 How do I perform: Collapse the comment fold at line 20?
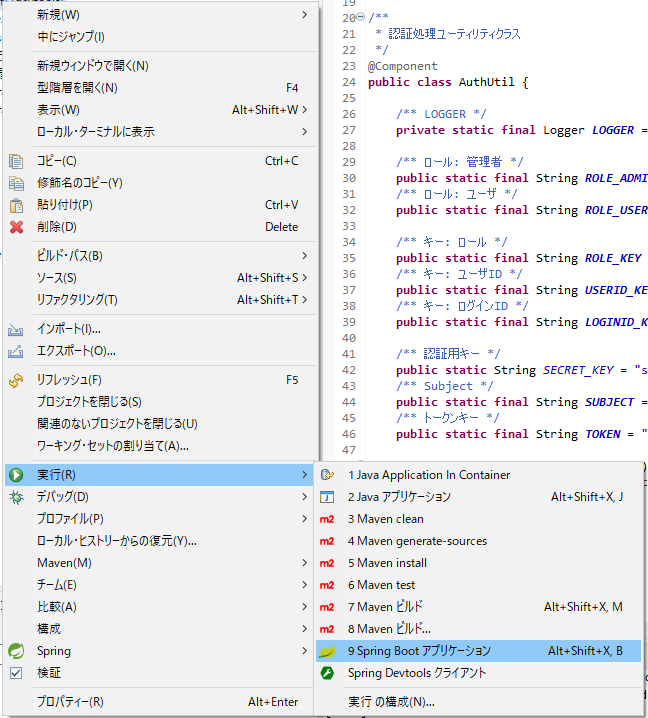coord(360,17)
